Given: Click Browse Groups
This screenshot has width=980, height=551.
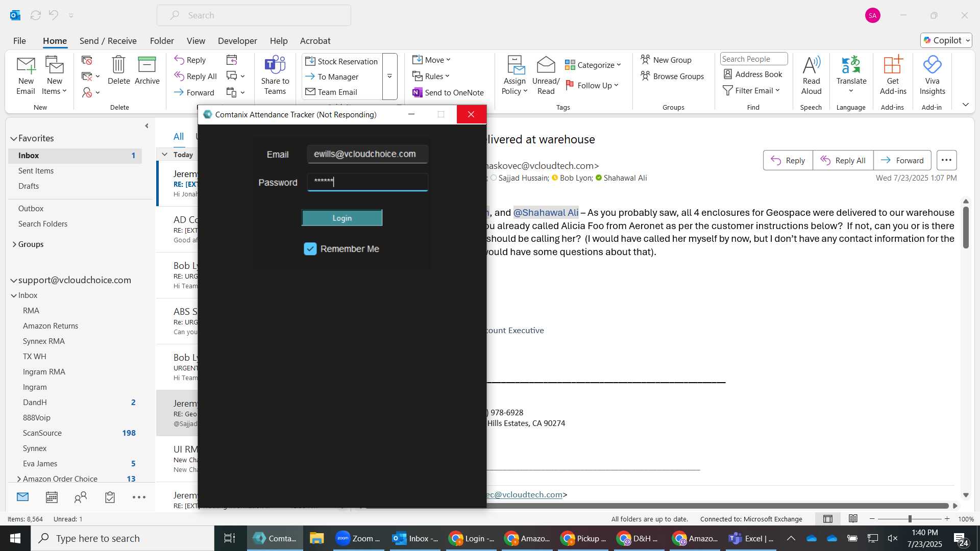Looking at the screenshot, I should 672,76.
